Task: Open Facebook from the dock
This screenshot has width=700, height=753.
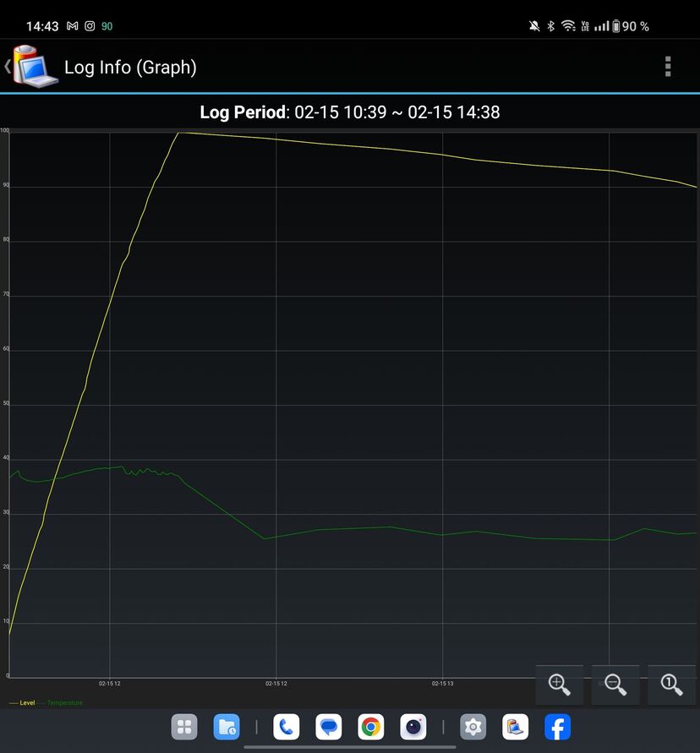Action: point(557,727)
